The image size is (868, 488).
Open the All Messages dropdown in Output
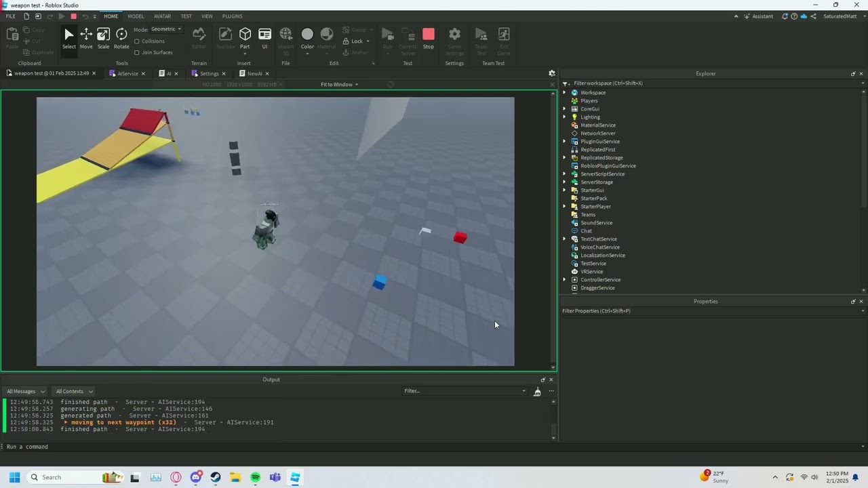point(25,391)
